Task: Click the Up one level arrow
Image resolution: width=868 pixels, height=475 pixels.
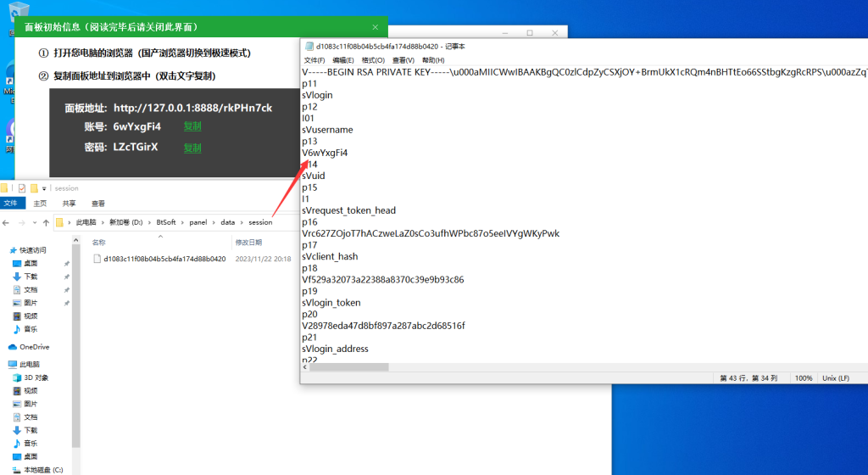Action: (45, 222)
